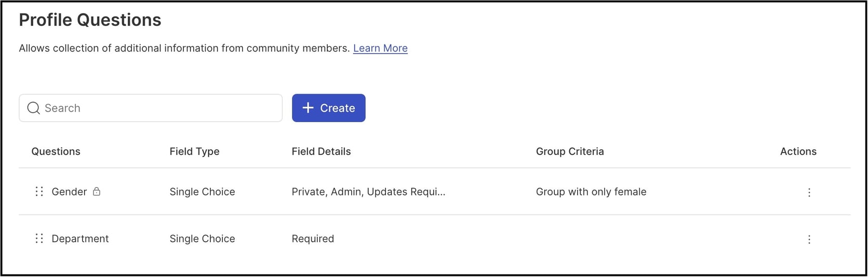Click the Create button
The height and width of the screenshot is (277, 868).
tap(328, 108)
